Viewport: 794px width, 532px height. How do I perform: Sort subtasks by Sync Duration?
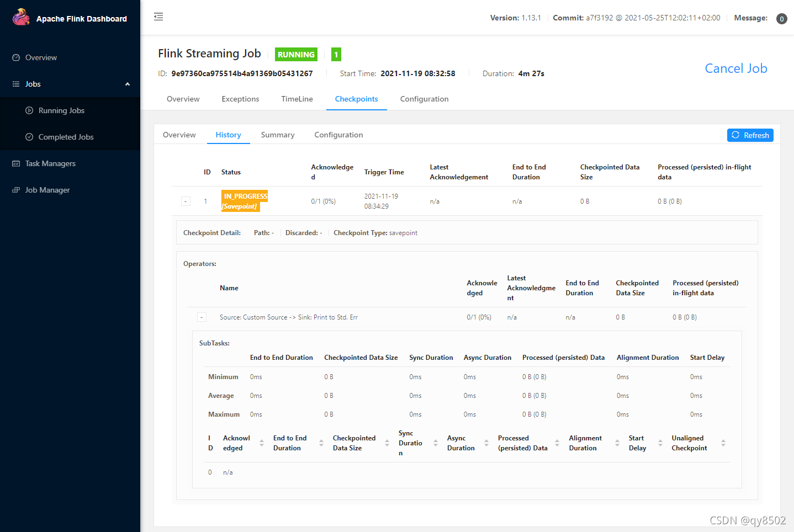click(x=436, y=443)
